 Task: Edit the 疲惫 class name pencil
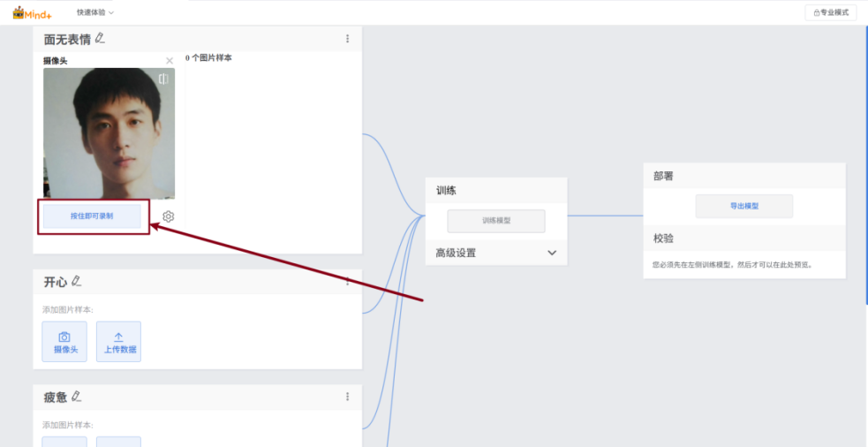click(x=77, y=396)
